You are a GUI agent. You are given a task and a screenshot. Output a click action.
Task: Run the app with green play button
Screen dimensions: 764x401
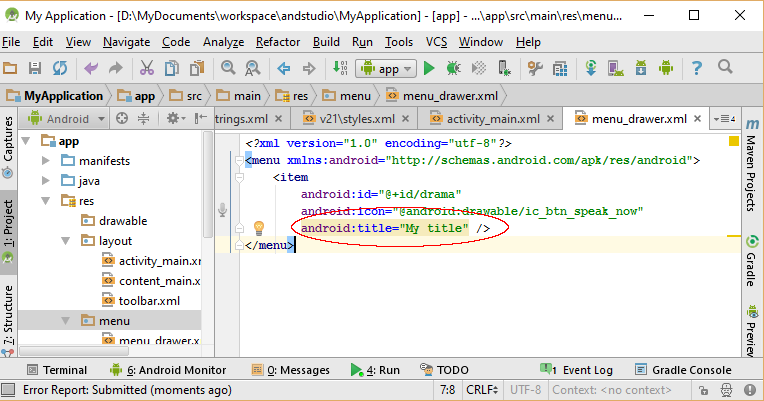click(x=429, y=68)
